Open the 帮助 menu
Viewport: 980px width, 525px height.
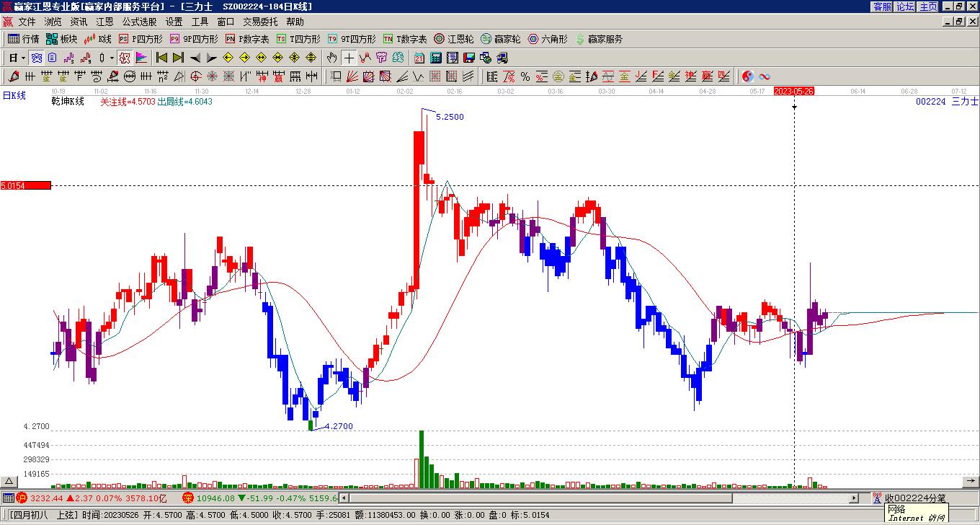pyautogui.click(x=295, y=22)
